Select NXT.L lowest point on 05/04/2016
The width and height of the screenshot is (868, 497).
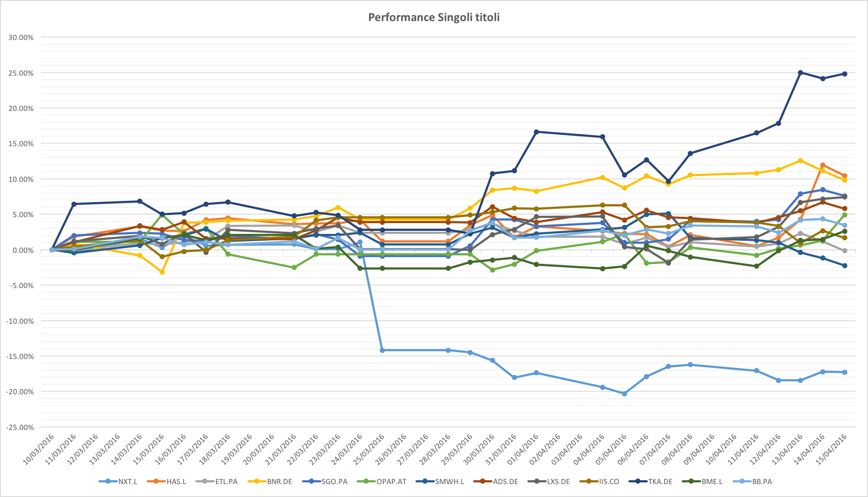(x=625, y=393)
